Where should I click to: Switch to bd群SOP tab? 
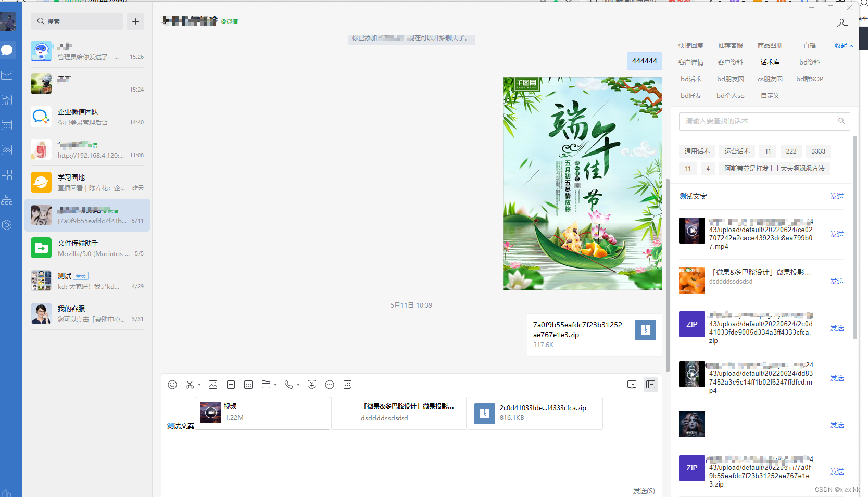pyautogui.click(x=810, y=79)
